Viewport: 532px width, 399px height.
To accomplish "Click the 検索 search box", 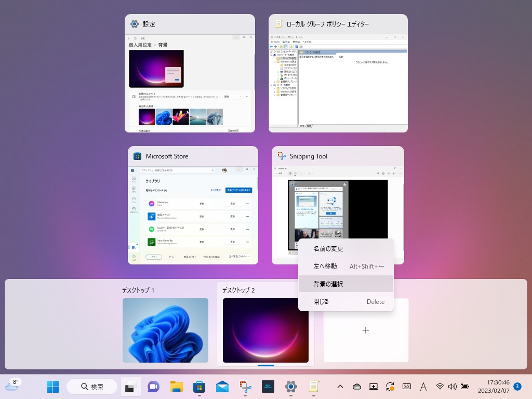I will [91, 387].
